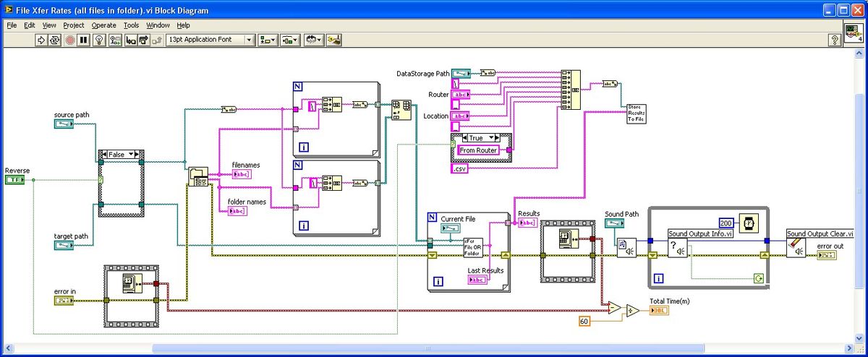
Task: Click the Step Over debugging icon
Action: click(145, 40)
